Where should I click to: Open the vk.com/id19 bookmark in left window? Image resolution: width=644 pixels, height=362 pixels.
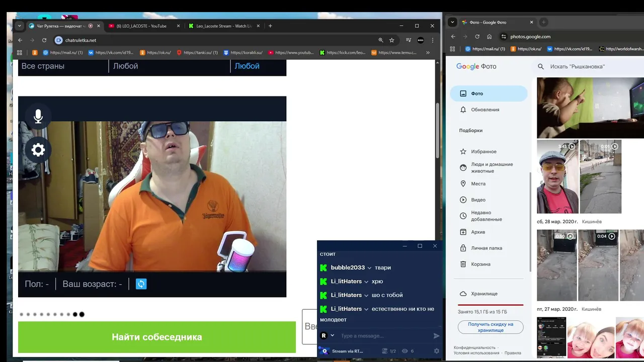point(111,52)
